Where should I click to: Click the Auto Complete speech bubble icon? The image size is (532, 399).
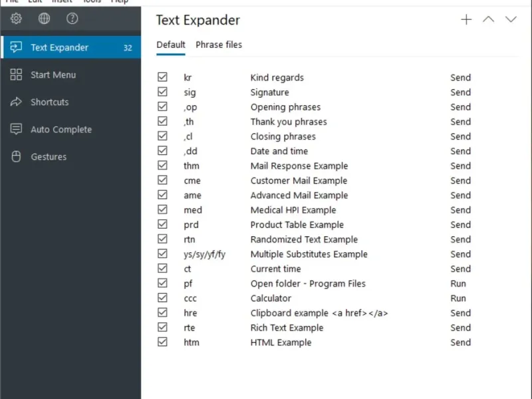click(x=17, y=130)
